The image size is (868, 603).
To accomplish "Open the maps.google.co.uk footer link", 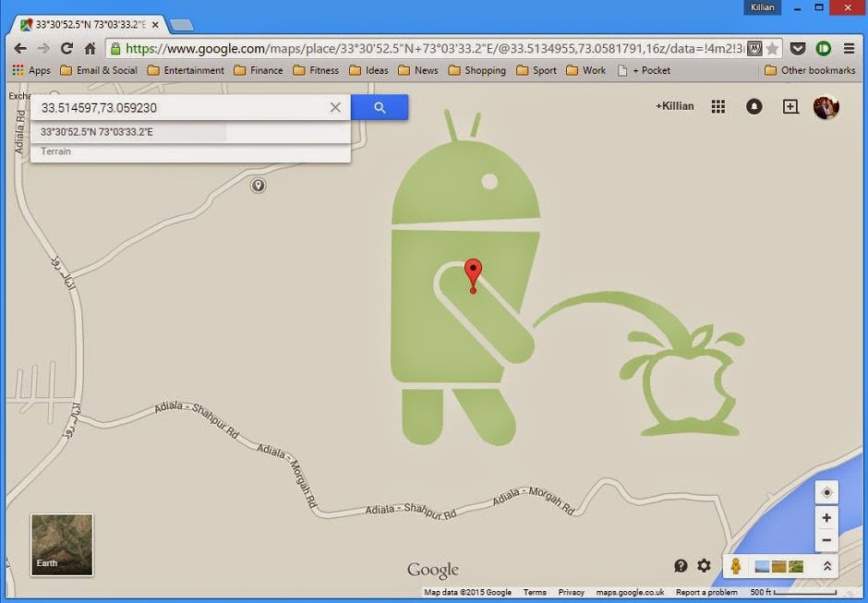I will [630, 593].
